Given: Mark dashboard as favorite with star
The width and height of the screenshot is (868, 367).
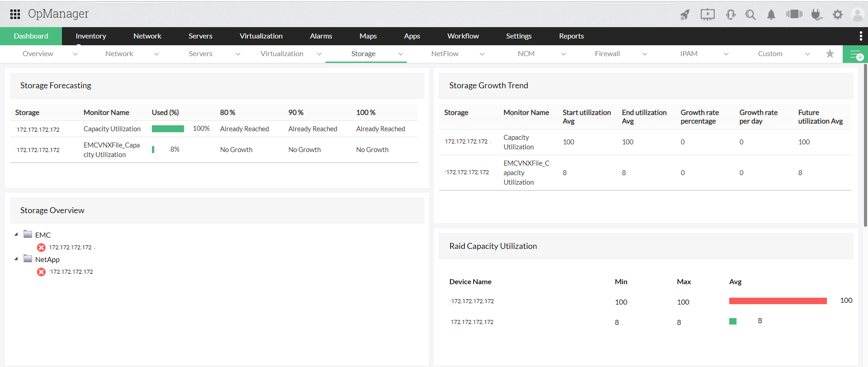Looking at the screenshot, I should [830, 54].
